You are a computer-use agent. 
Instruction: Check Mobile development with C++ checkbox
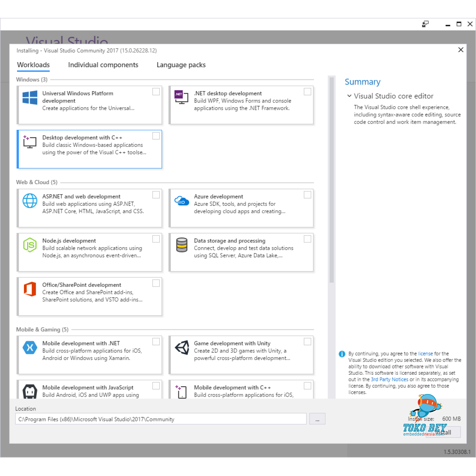(x=308, y=386)
